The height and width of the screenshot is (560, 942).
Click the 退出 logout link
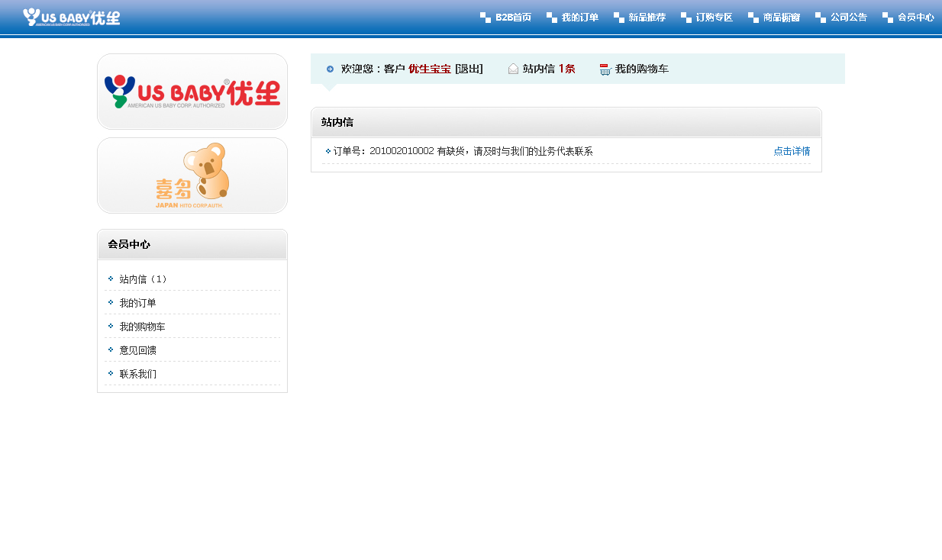(469, 69)
